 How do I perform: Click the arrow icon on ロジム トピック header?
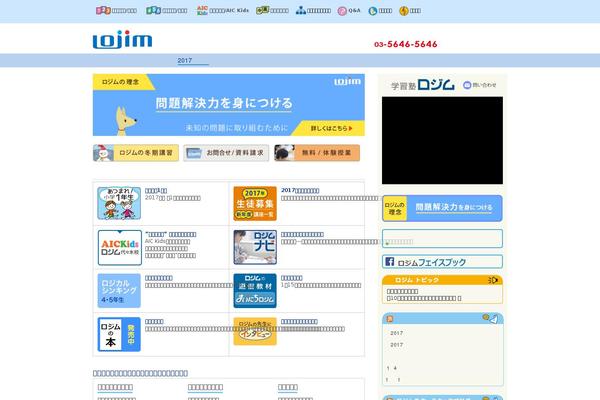point(493,280)
